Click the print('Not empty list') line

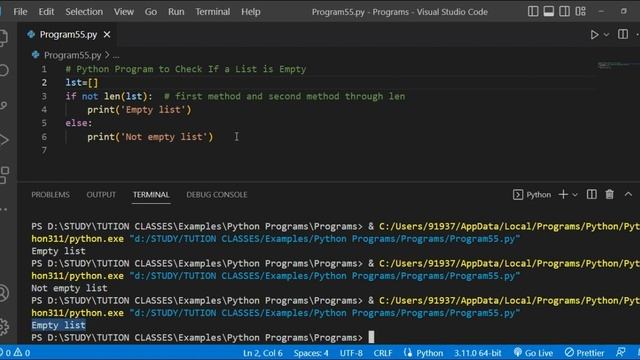coord(150,137)
